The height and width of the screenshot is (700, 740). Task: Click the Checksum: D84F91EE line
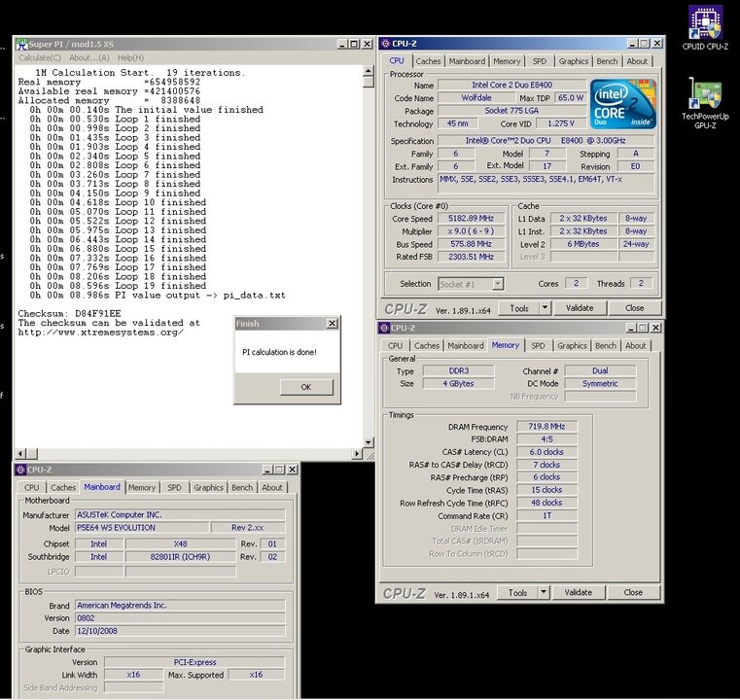(69, 313)
